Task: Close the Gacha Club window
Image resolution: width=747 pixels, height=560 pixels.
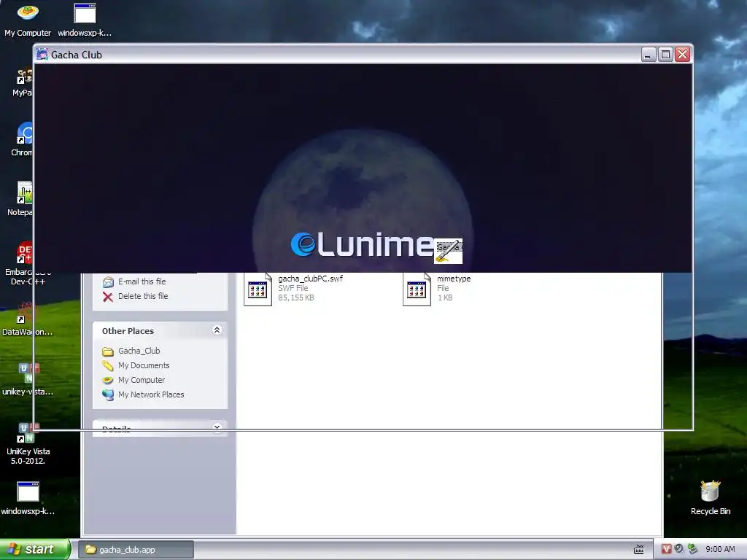Action: point(683,55)
